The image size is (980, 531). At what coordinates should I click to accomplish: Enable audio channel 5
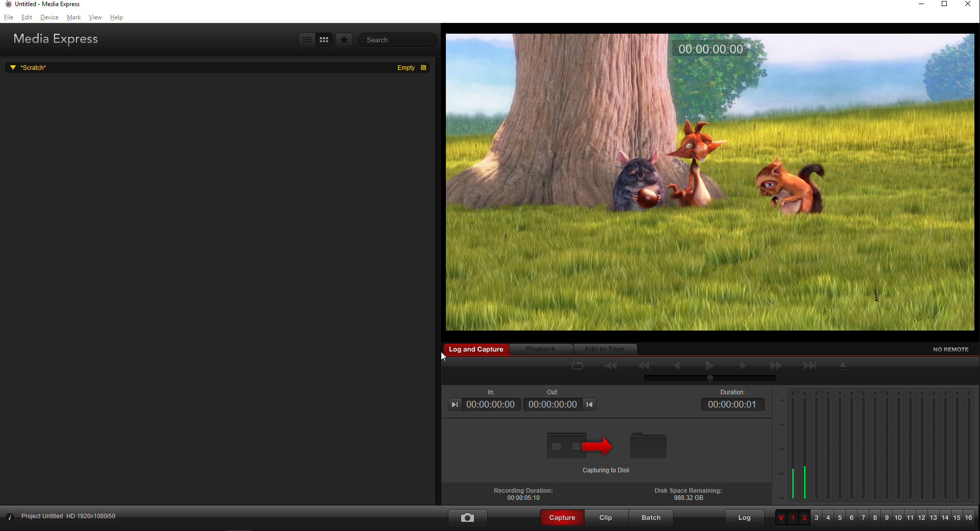[x=840, y=518]
